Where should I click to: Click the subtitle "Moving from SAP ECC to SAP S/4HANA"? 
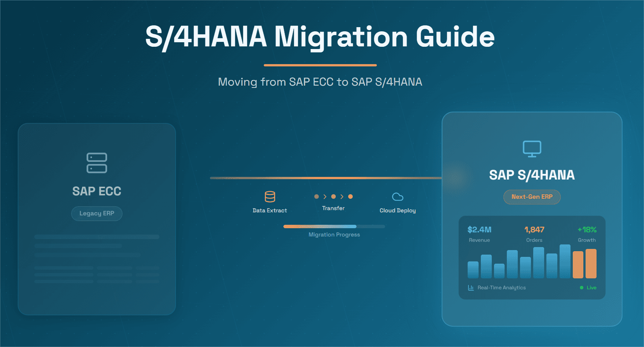(320, 82)
